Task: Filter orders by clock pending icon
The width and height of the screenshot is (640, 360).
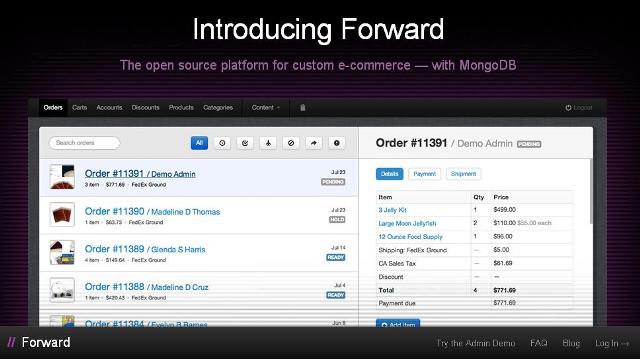Action: [222, 143]
